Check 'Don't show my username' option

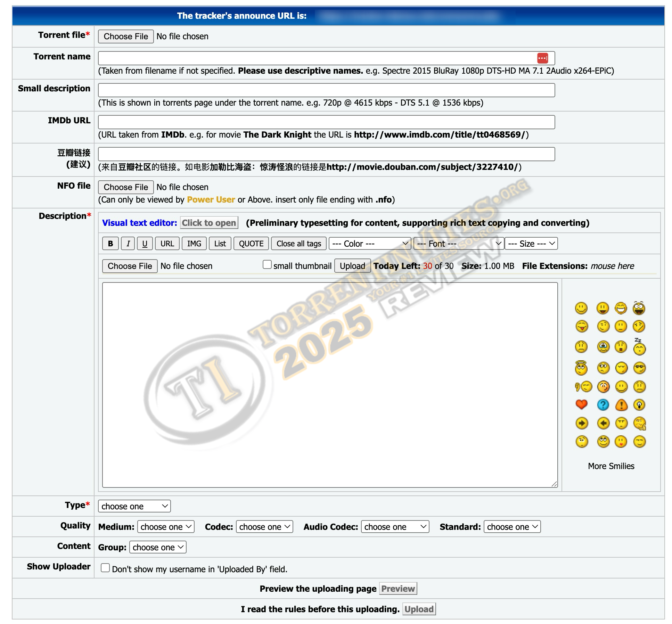(x=105, y=568)
